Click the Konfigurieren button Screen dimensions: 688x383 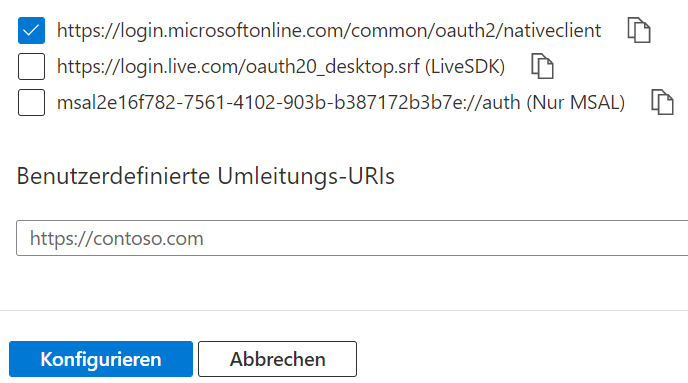click(101, 359)
